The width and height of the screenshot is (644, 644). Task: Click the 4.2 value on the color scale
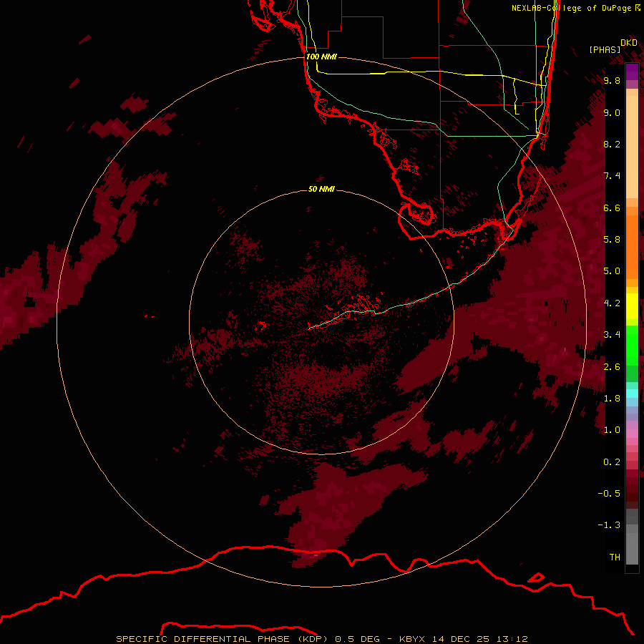coord(612,303)
